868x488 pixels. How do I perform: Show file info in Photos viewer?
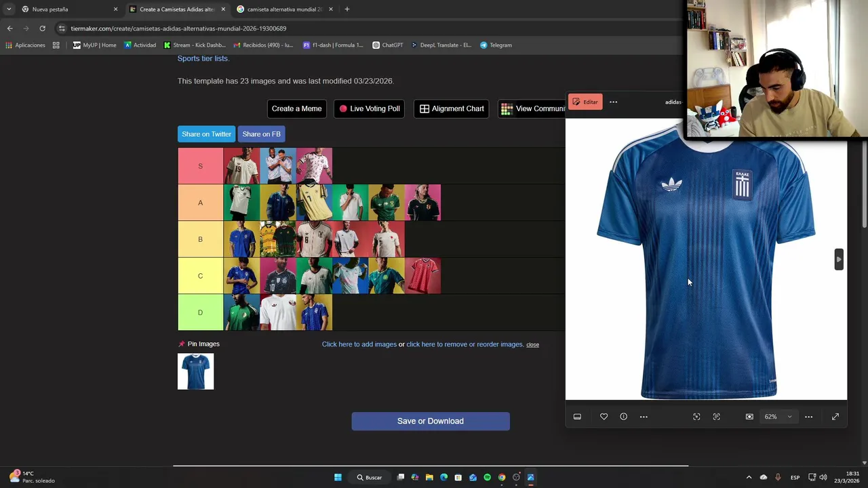pos(623,417)
